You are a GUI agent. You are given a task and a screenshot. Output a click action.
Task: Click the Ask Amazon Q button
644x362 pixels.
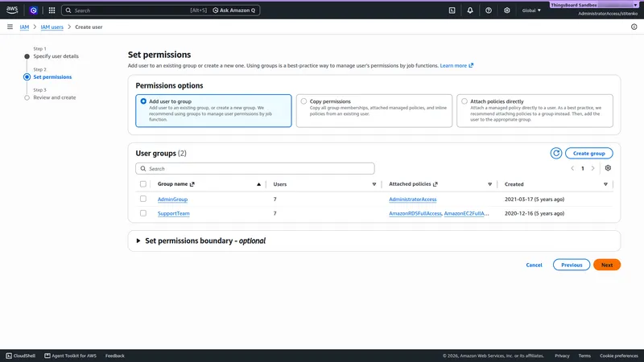(x=234, y=10)
